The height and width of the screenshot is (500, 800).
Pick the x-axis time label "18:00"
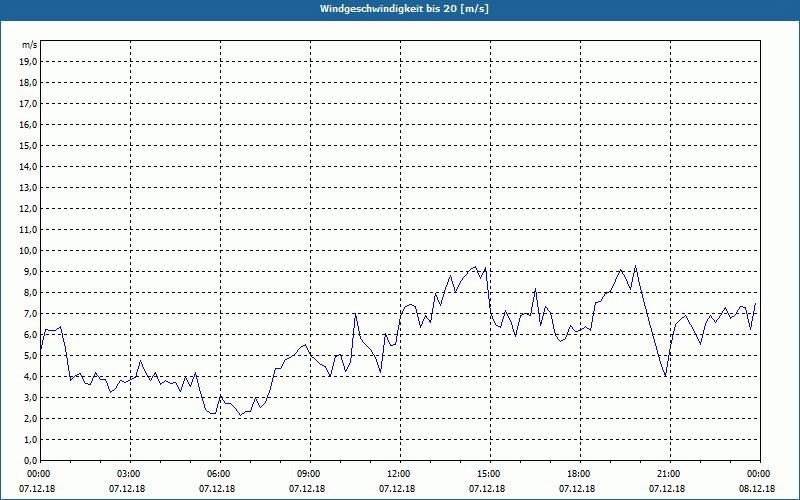pos(579,474)
